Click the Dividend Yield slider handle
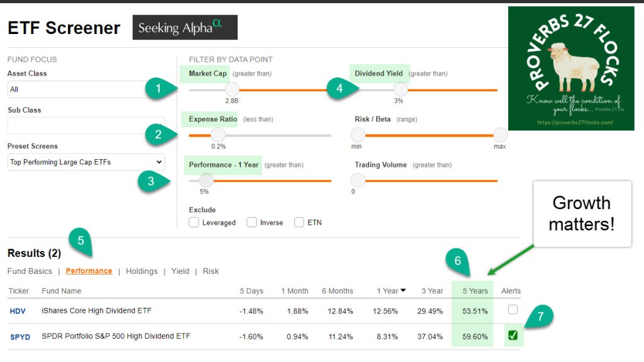The width and height of the screenshot is (644, 362). point(400,90)
